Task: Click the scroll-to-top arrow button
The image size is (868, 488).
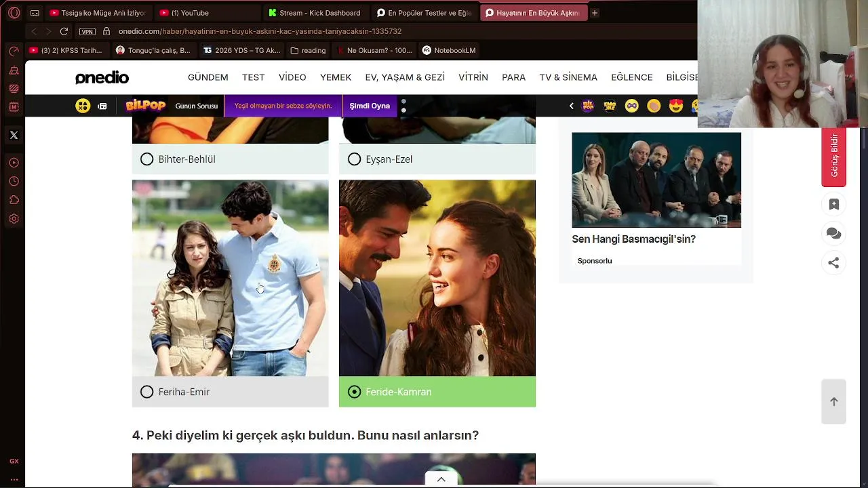Action: (834, 401)
